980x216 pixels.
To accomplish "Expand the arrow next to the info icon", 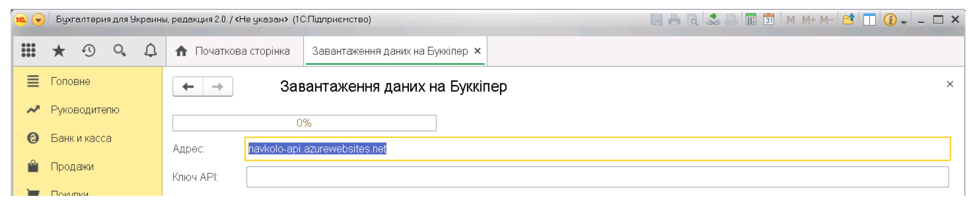I will click(x=904, y=22).
